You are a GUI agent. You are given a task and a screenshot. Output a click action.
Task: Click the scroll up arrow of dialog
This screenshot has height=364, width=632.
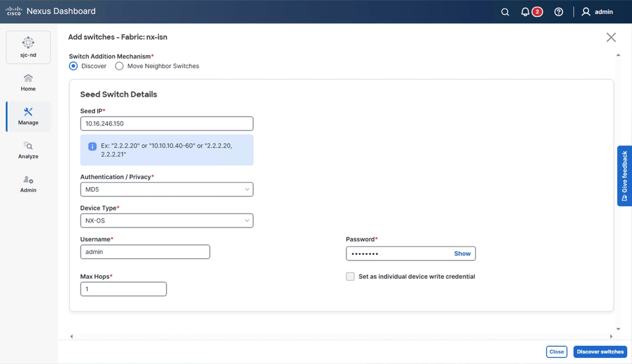[618, 55]
